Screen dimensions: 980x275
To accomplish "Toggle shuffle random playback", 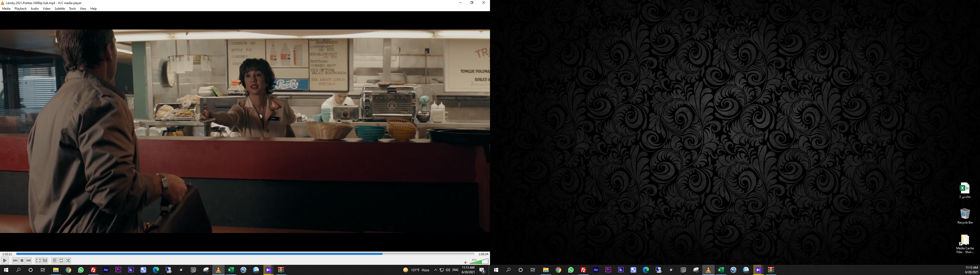I will pyautogui.click(x=68, y=260).
